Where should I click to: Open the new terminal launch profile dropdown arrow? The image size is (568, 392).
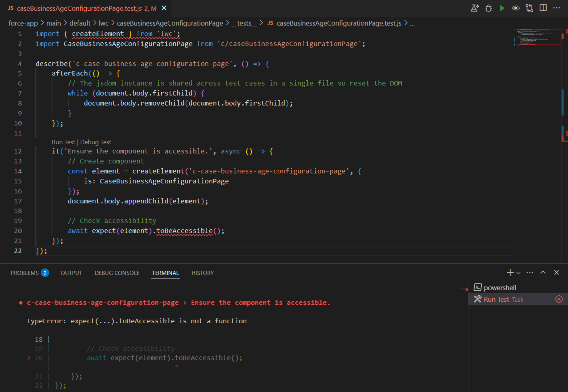[518, 273]
